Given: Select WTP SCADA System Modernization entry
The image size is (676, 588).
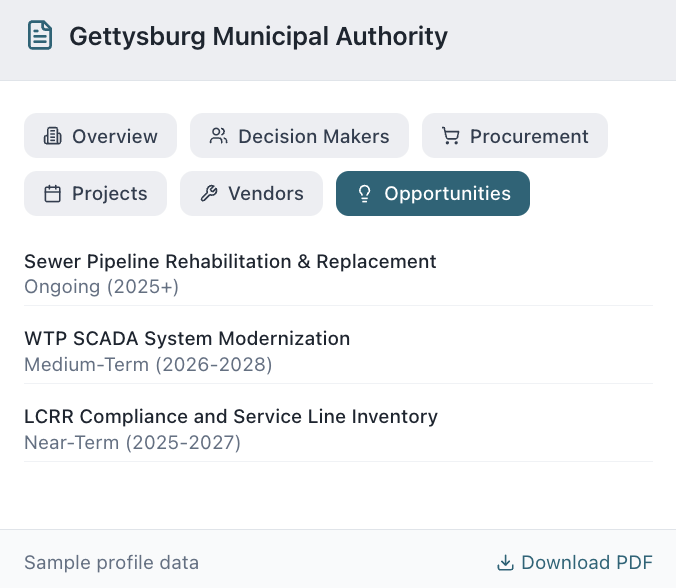Looking at the screenshot, I should (x=187, y=339).
